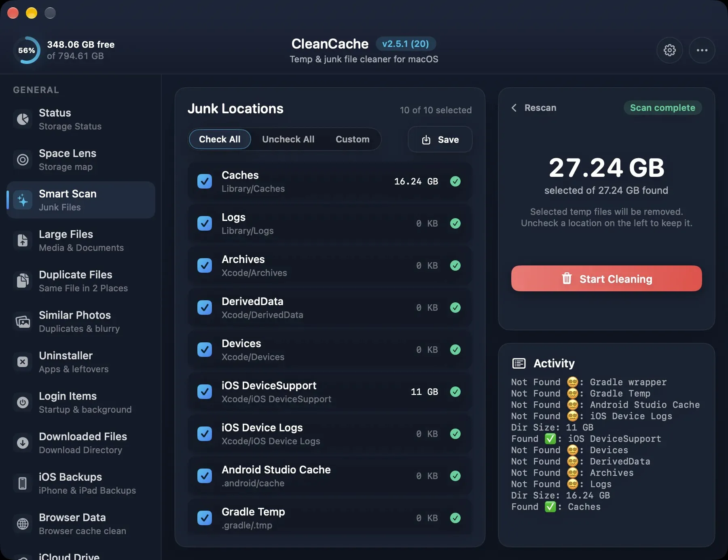Click the Browser Data globe icon
Viewport: 728px width, 560px height.
(23, 524)
